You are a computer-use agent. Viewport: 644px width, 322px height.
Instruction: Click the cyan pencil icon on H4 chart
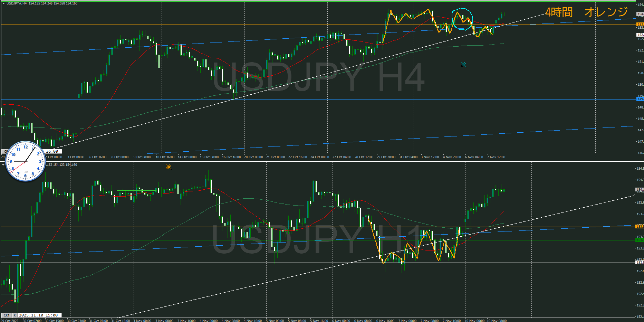point(463,65)
